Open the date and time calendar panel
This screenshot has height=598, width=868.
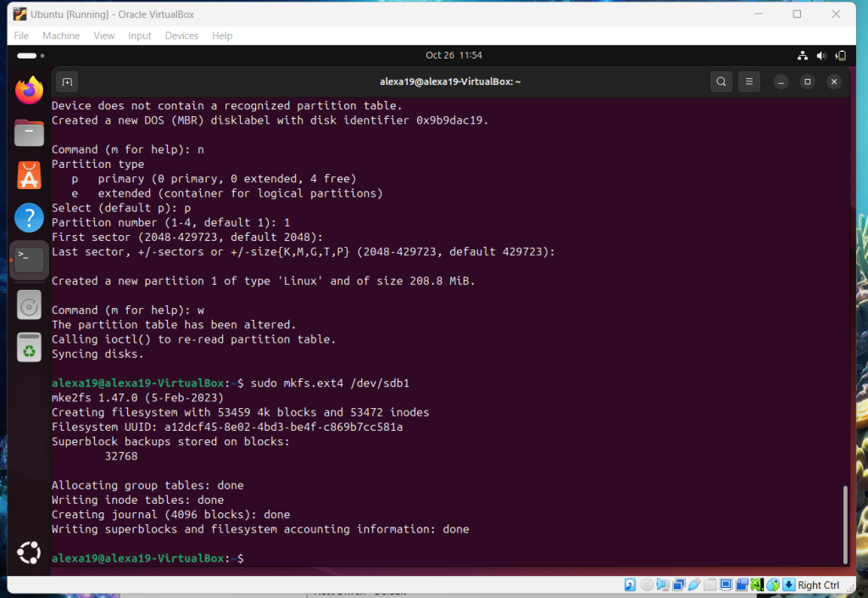(453, 55)
